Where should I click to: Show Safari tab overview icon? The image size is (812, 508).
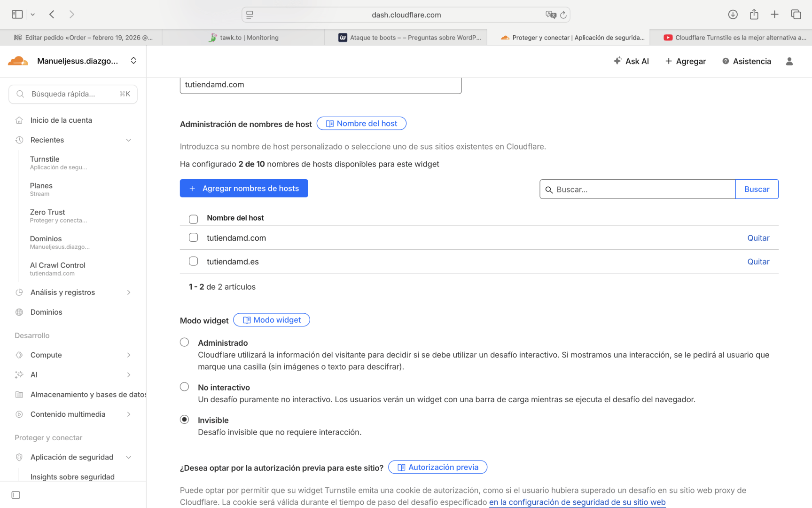point(796,15)
